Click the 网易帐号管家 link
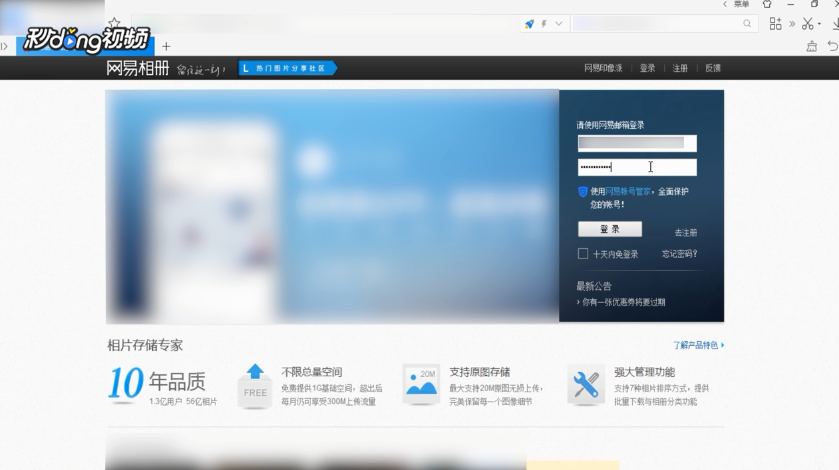Image resolution: width=839 pixels, height=470 pixels. click(x=628, y=191)
